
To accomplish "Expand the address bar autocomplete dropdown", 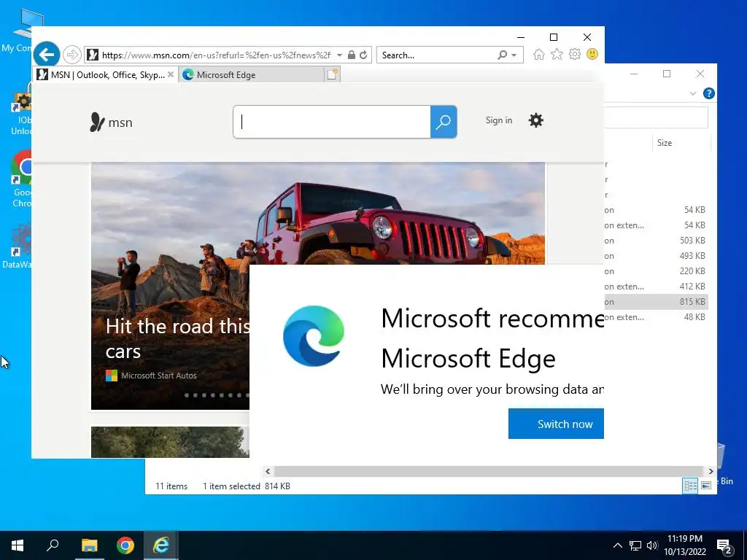I will 340,55.
